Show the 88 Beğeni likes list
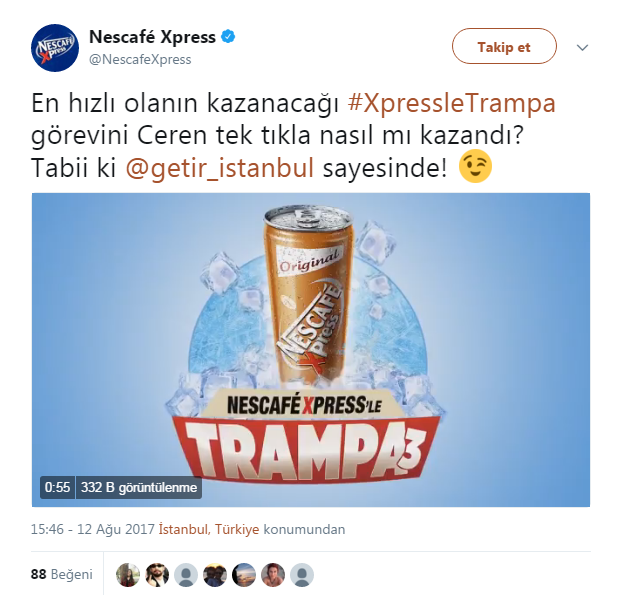This screenshot has height=595, width=619. click(62, 574)
